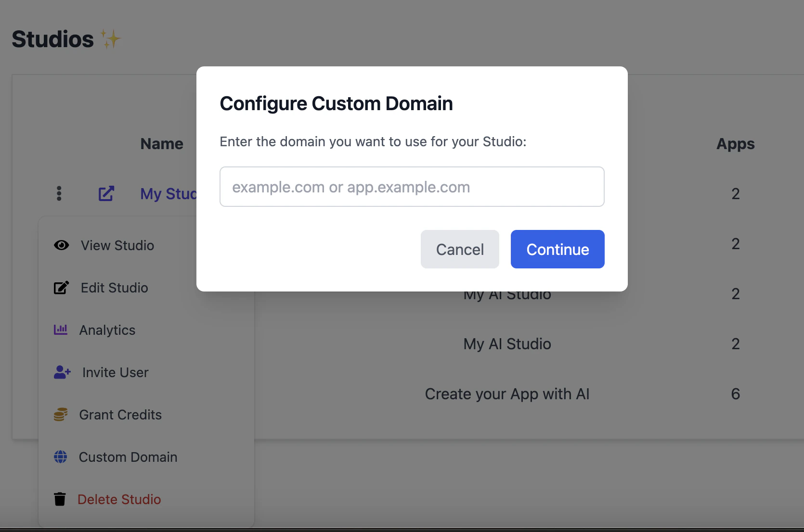Cancel the Configure Custom Domain dialog
The image size is (804, 532).
coord(459,249)
